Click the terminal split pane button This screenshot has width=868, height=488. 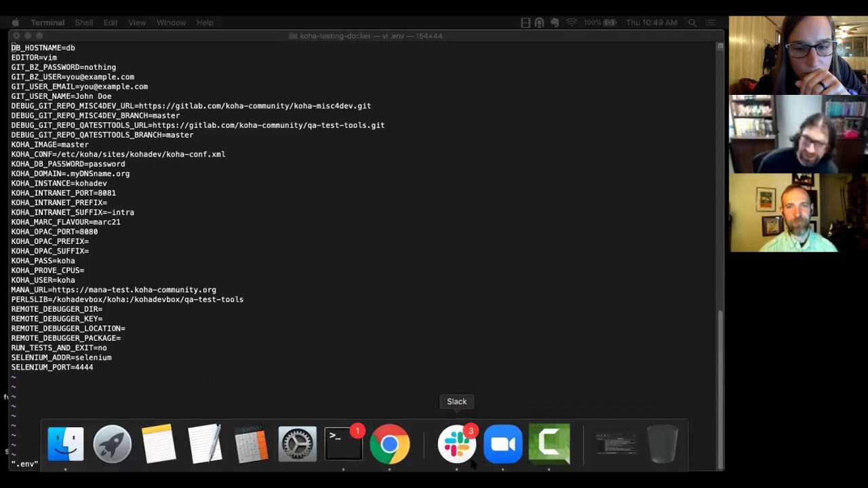(720, 46)
